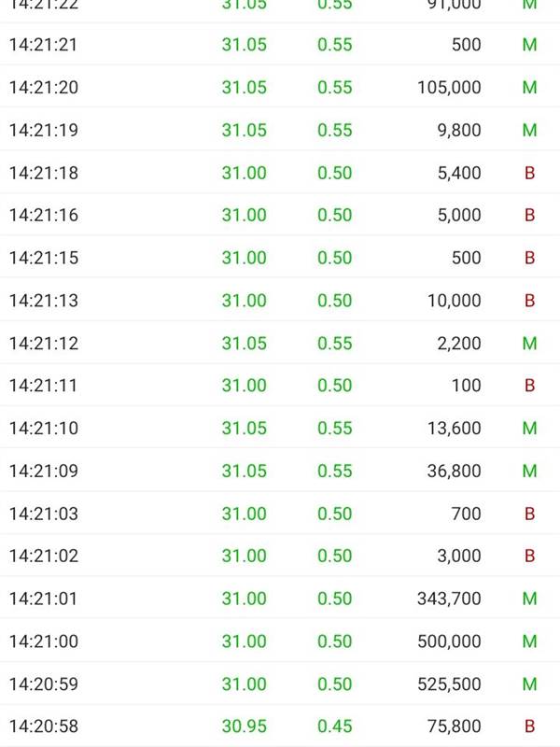Click the 105,000 volume entry
The height and width of the screenshot is (747, 560).
449,87
